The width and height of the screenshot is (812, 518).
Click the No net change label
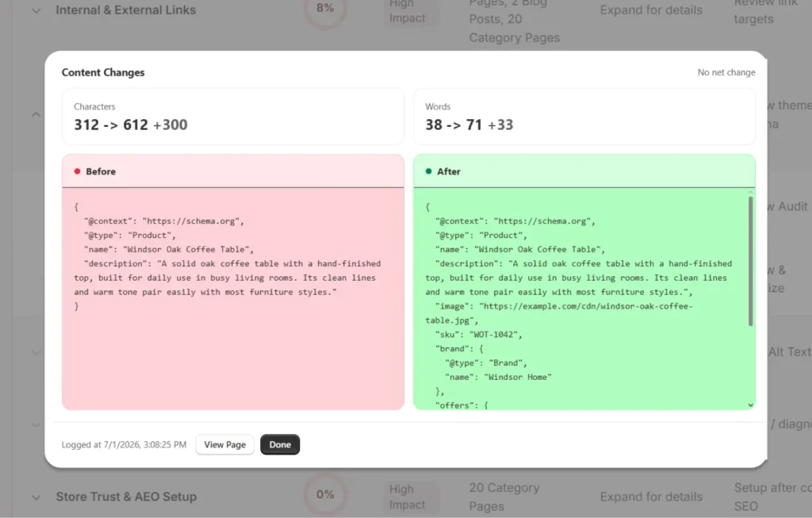pyautogui.click(x=726, y=72)
